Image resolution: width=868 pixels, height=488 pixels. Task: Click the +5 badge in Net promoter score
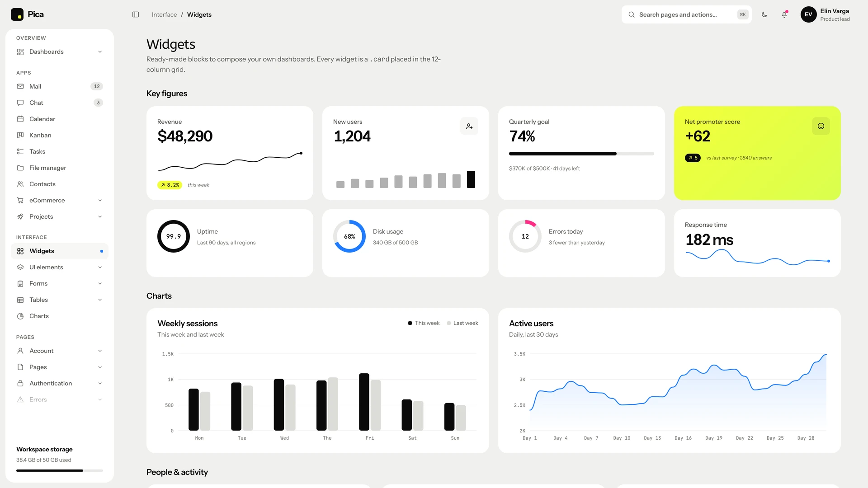point(693,158)
